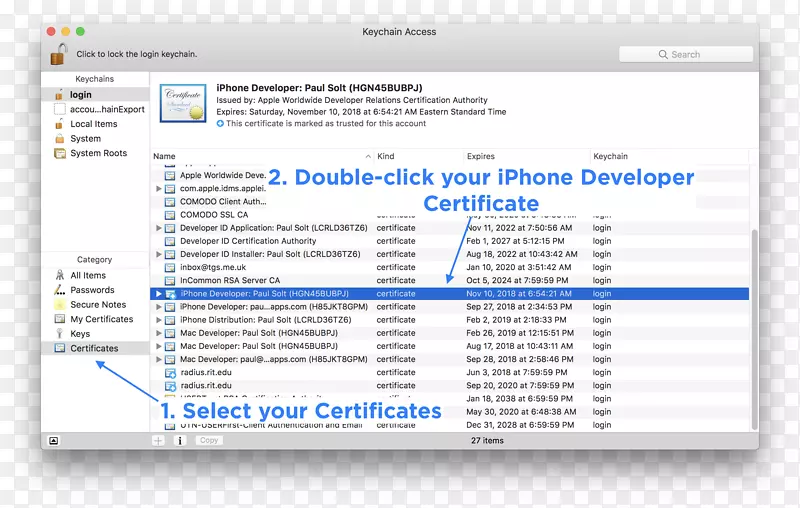Expand the iPhone Distribution: Paul Solt row
Screen dimensions: 800x508
click(158, 320)
